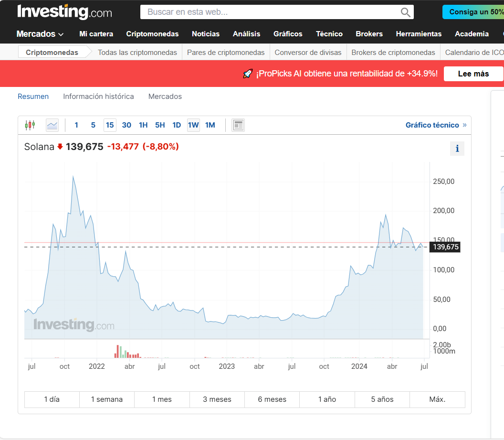Switch to the Mercados tab below banner
Image resolution: width=504 pixels, height=440 pixels.
165,97
